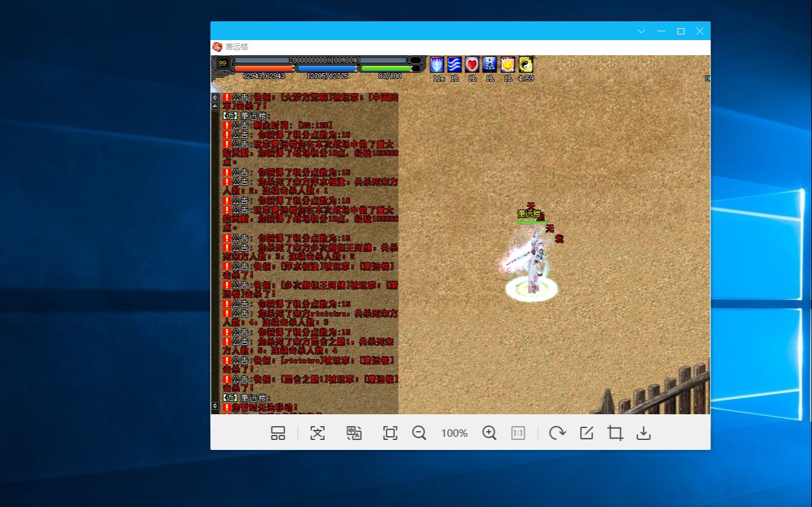The height and width of the screenshot is (507, 812).
Task: Zoom in on the image
Action: tap(489, 433)
